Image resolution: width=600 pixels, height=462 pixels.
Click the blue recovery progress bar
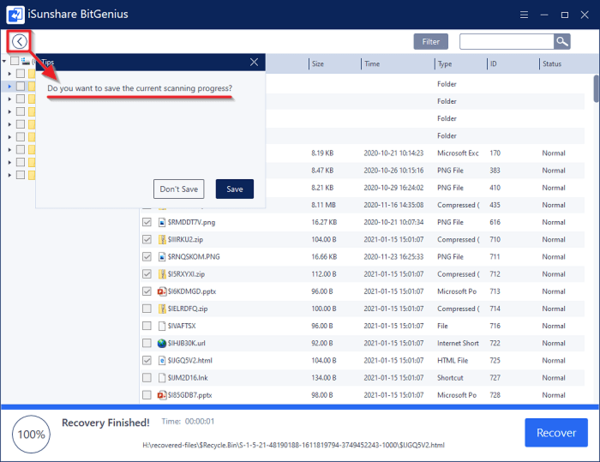tap(300, 407)
